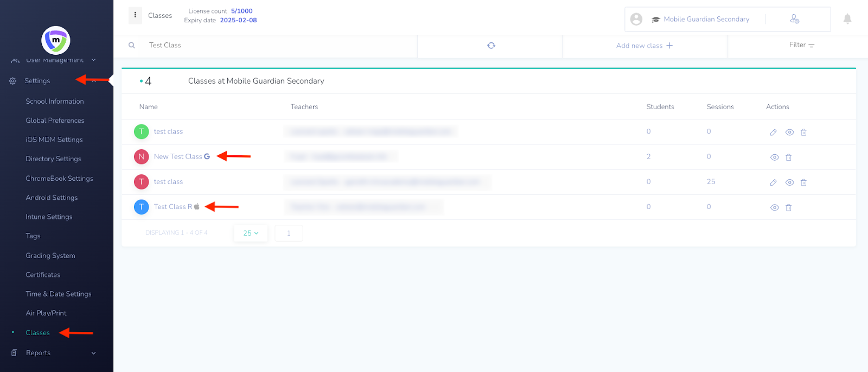Select Directory Settings
The image size is (868, 372).
pos(53,159)
